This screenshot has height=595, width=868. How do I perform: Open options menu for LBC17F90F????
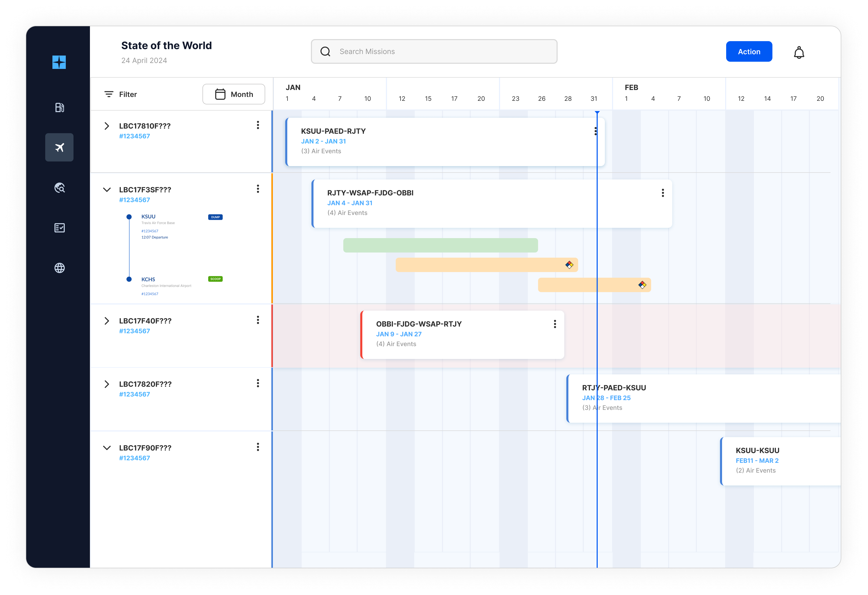tap(258, 447)
